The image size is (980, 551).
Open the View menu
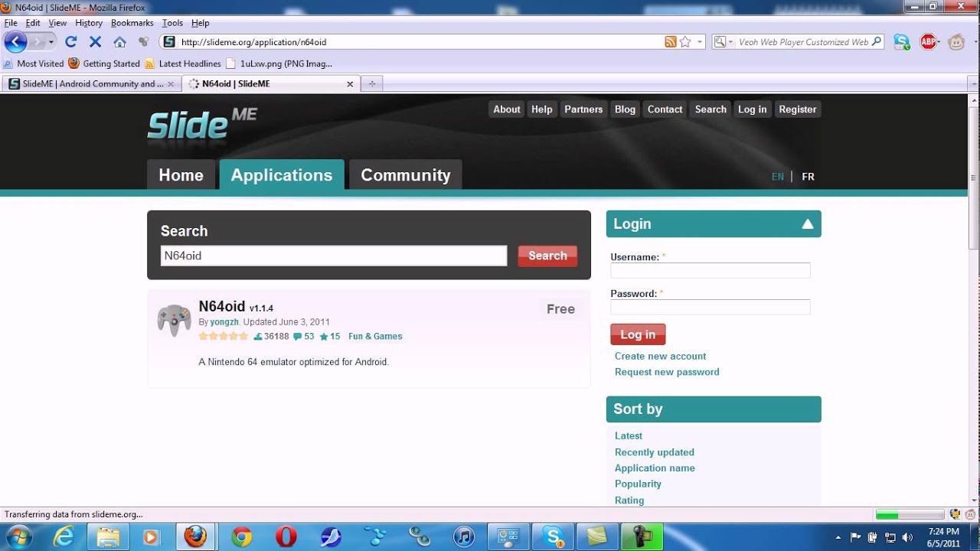[57, 23]
